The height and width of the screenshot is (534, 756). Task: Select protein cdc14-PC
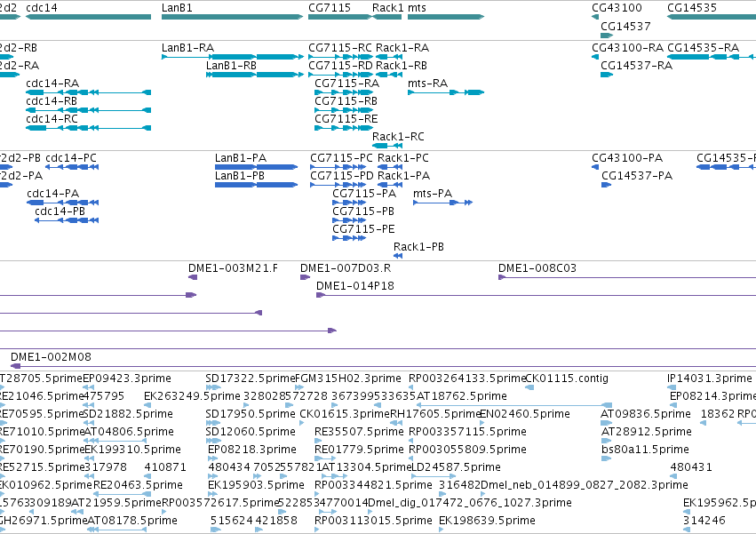[72, 167]
